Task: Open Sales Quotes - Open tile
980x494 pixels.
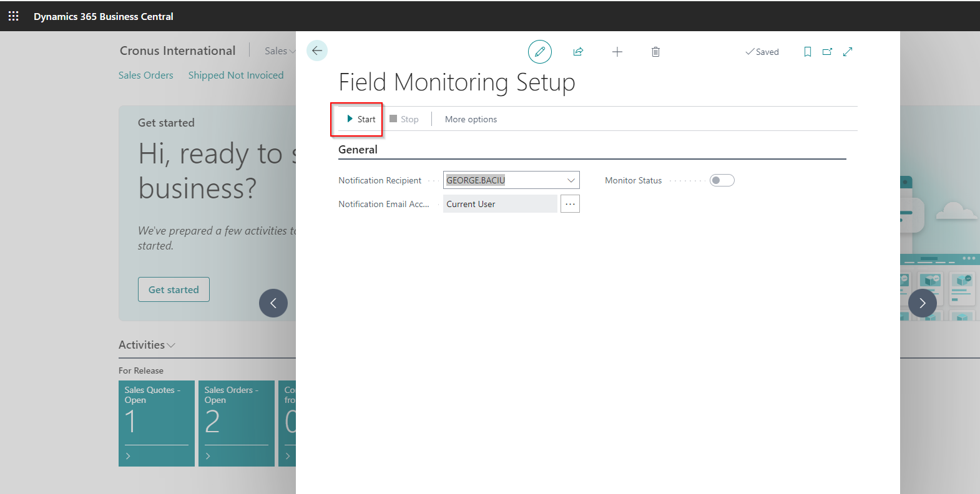Action: (157, 424)
